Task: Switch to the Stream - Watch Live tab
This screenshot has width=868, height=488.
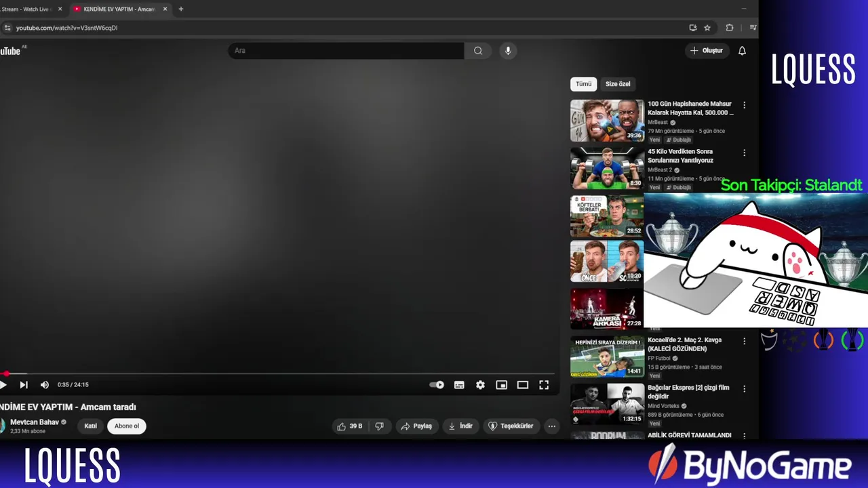Action: coord(27,9)
